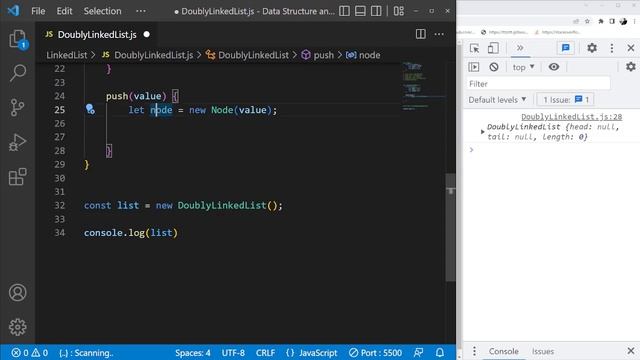Click the editor minimap
Viewport: 640px width, 360px height.
point(422,87)
